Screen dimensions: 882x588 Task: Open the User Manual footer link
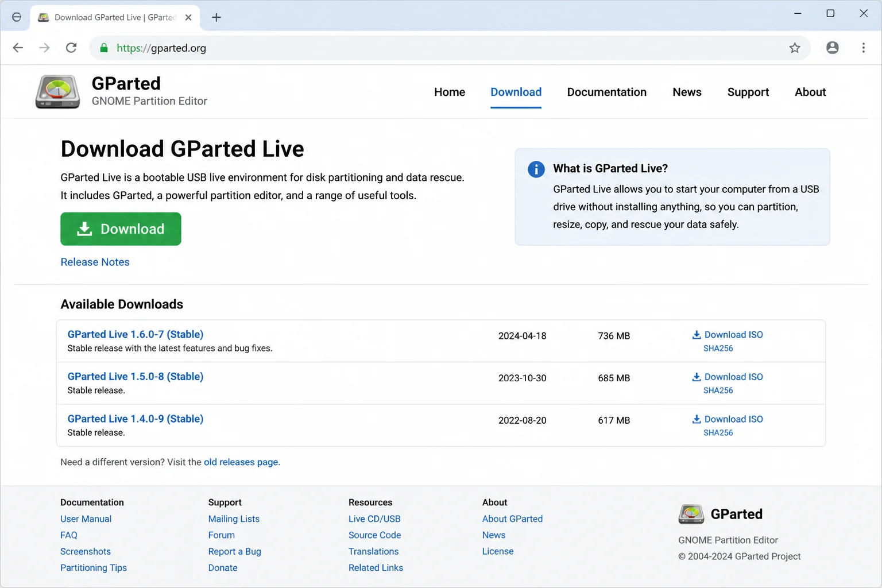86,519
